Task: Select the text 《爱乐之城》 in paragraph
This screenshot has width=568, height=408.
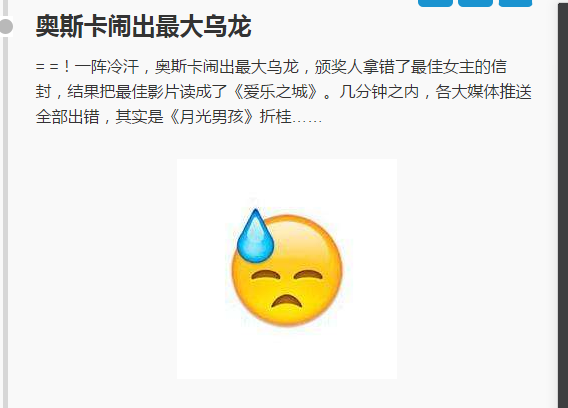Action: (275, 92)
